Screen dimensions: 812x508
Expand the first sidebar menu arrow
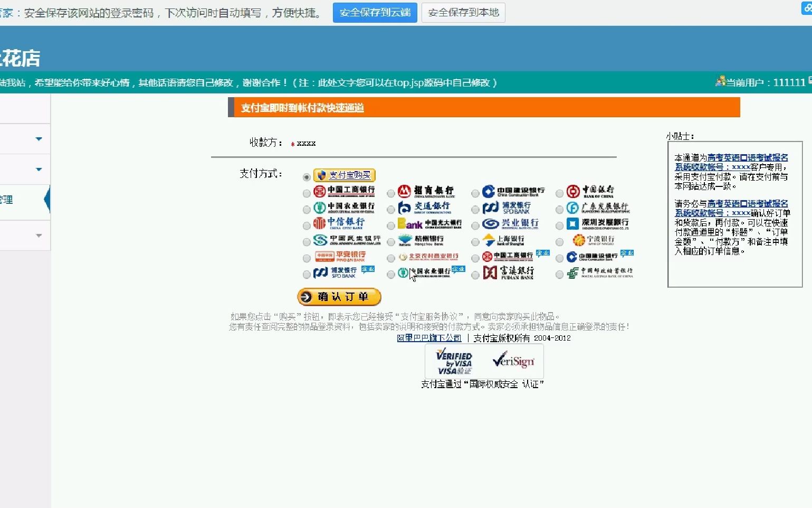point(39,139)
